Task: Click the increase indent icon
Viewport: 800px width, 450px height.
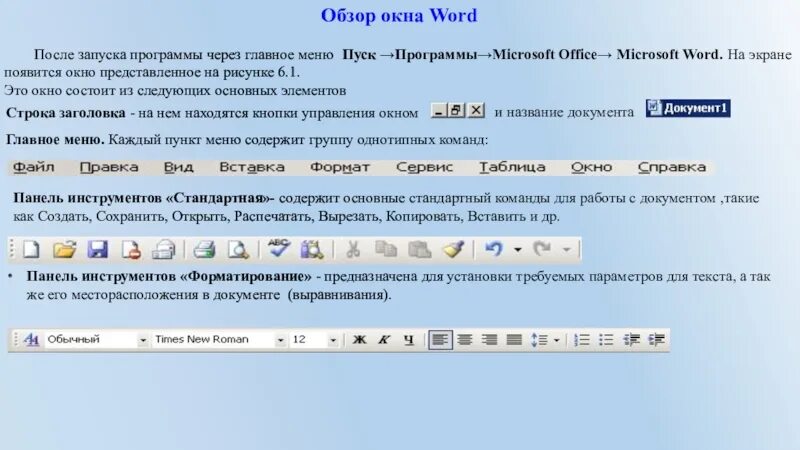Action: click(x=656, y=340)
